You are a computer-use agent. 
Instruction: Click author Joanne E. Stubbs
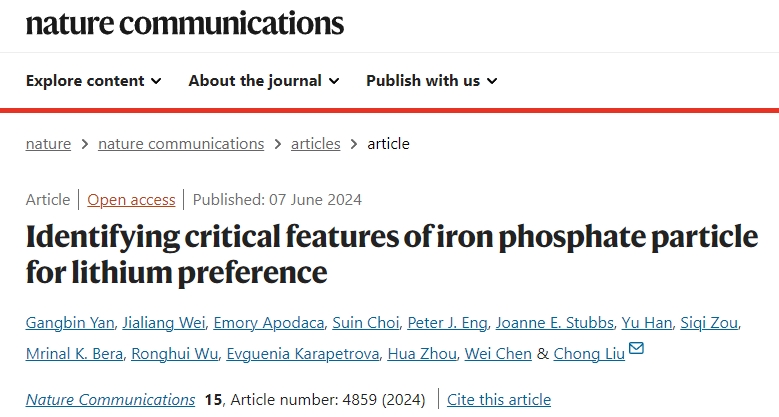pyautogui.click(x=554, y=323)
